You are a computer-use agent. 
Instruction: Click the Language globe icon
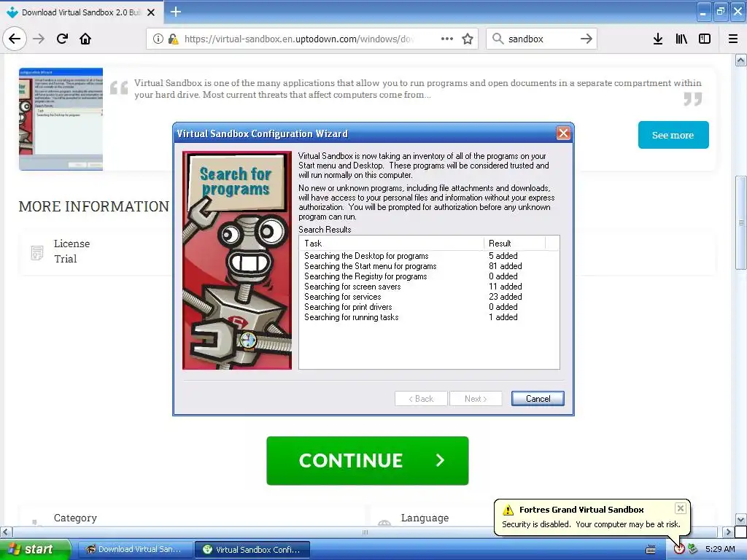coord(384,523)
